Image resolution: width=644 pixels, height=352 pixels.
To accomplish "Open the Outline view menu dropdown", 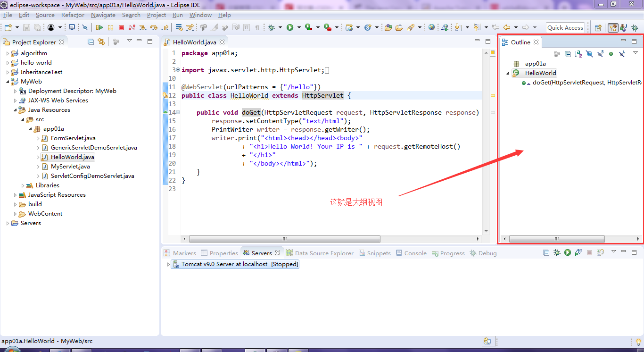I will (x=635, y=54).
